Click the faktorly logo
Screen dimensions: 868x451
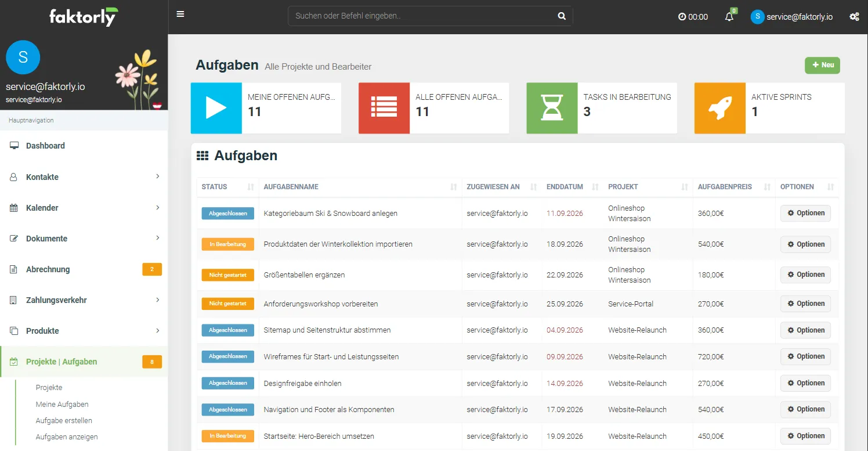pos(84,17)
